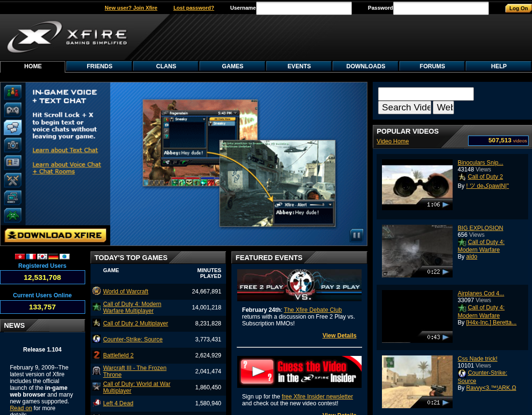Play the Binoculars Snip video thumbnail

click(x=417, y=184)
